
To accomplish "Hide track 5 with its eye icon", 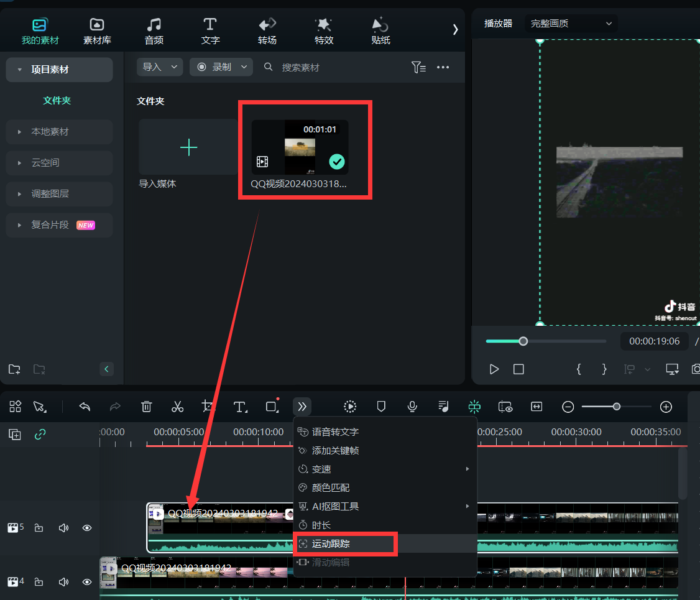I will [x=87, y=528].
